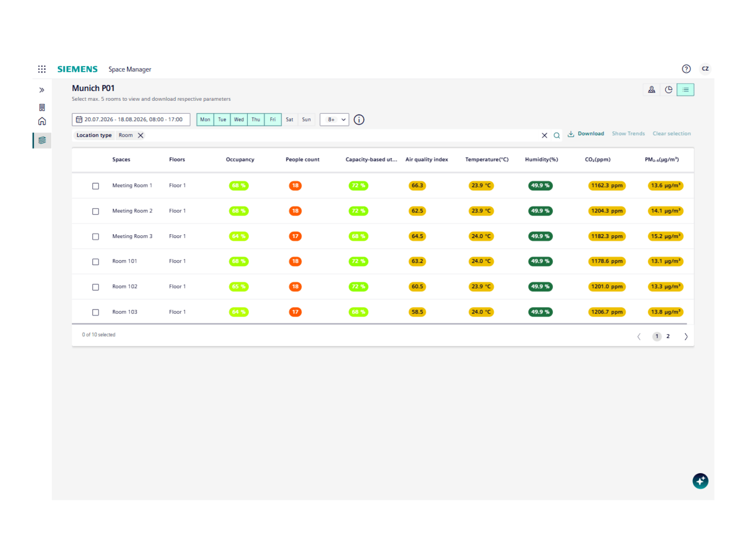Viewport: 747px width, 560px height.
Task: Toggle the Mon day filter
Action: click(x=205, y=119)
